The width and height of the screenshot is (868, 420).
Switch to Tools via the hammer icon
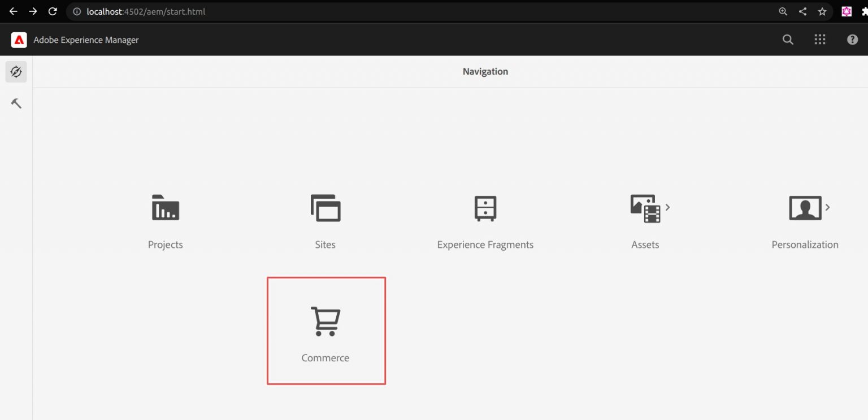click(15, 103)
